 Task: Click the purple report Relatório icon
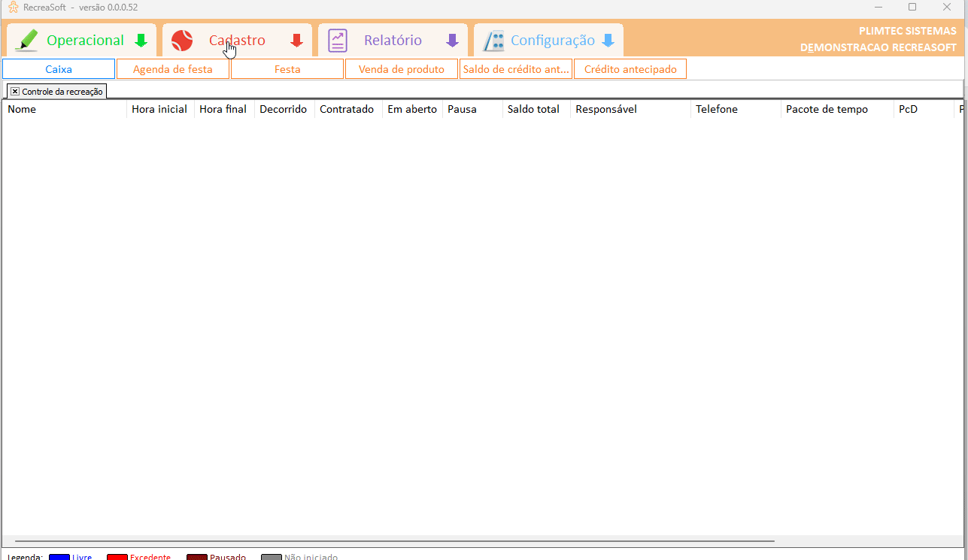click(338, 41)
